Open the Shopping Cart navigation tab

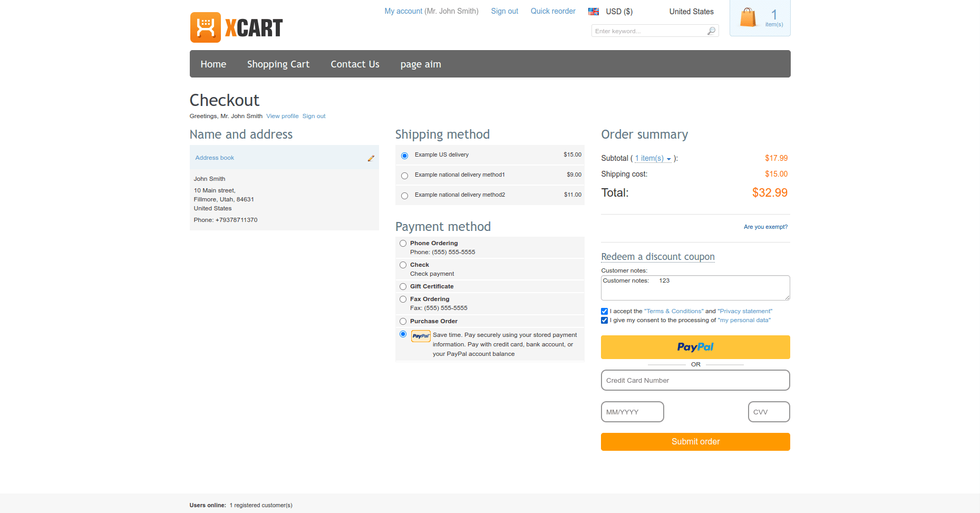point(278,64)
